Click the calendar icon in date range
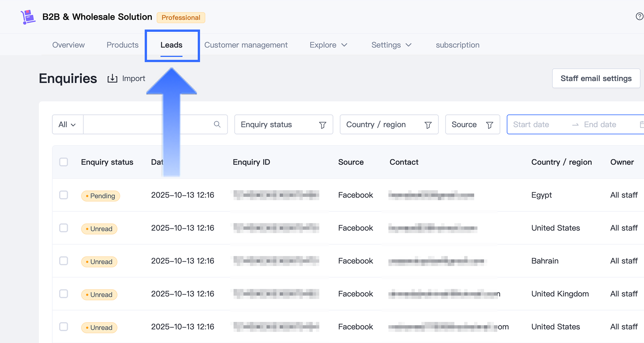 641,125
